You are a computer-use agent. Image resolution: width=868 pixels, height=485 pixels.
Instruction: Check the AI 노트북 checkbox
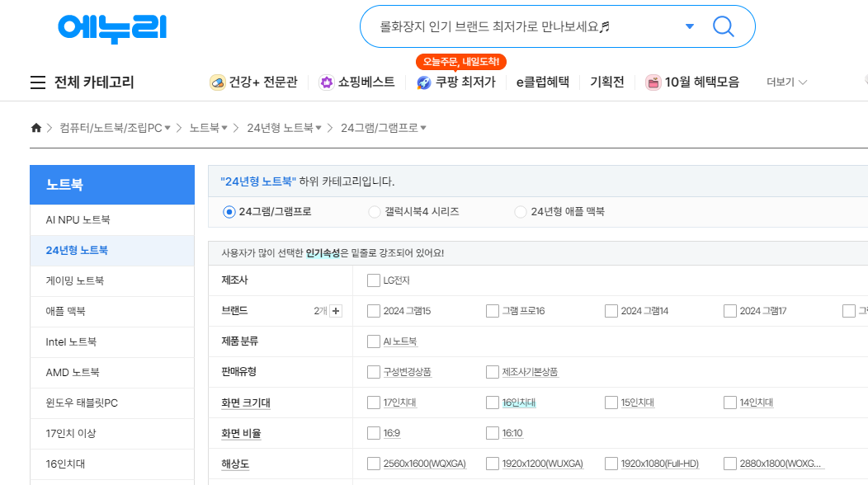click(374, 341)
